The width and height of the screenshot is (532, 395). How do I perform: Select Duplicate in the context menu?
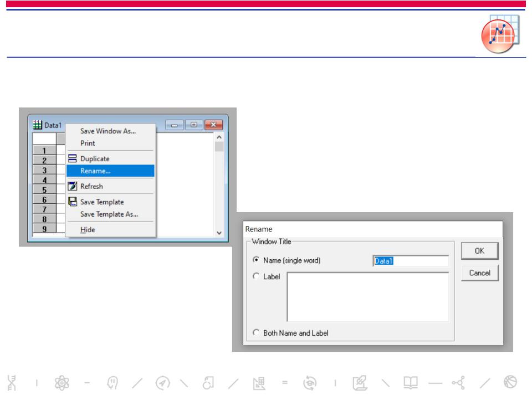111,158
